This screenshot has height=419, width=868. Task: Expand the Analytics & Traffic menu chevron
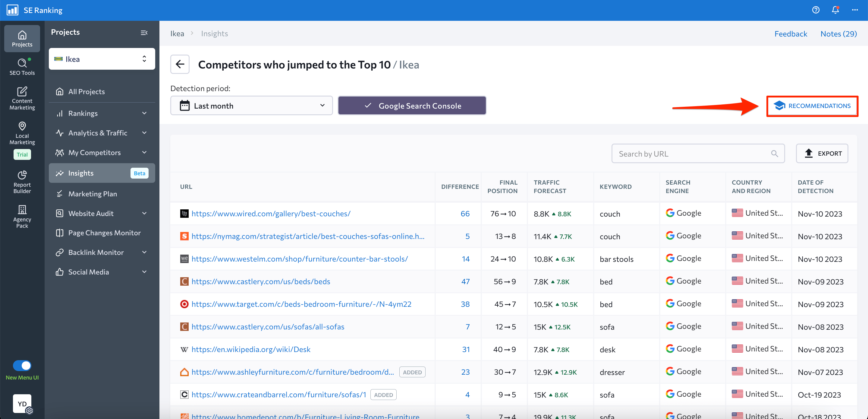144,133
